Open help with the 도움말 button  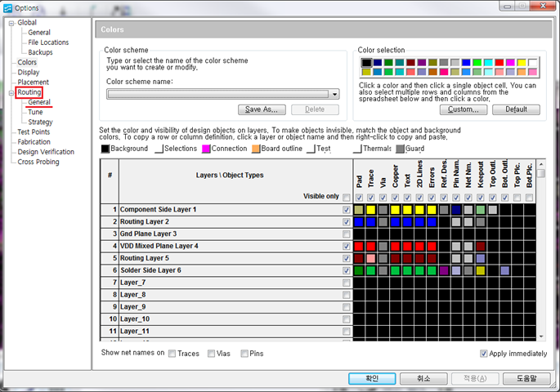tap(526, 378)
